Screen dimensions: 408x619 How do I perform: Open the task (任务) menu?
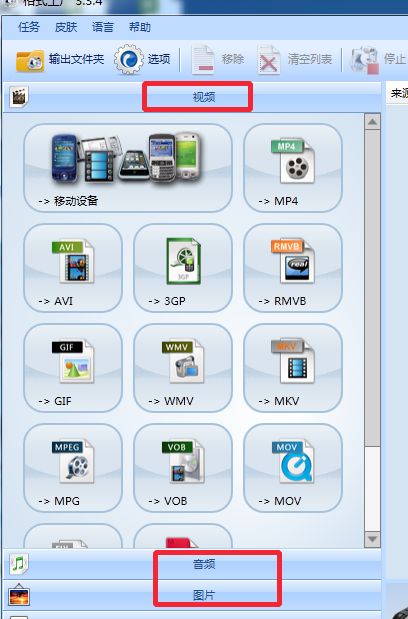coord(29,27)
